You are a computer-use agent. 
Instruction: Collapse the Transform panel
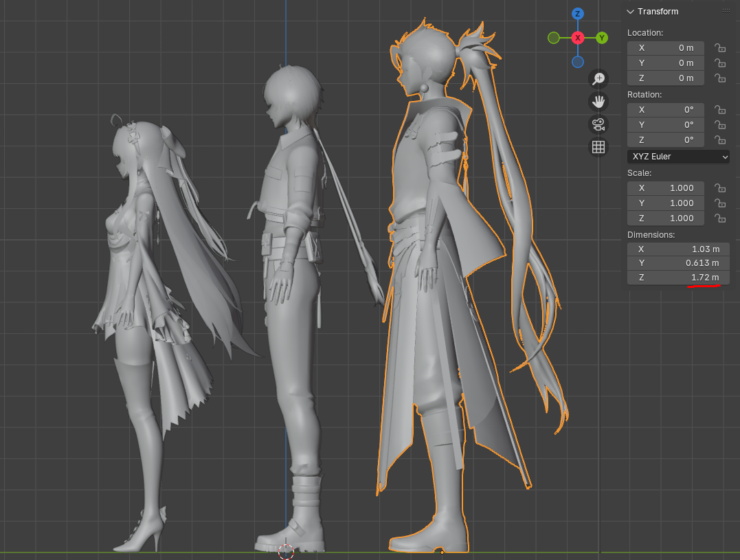(x=631, y=12)
